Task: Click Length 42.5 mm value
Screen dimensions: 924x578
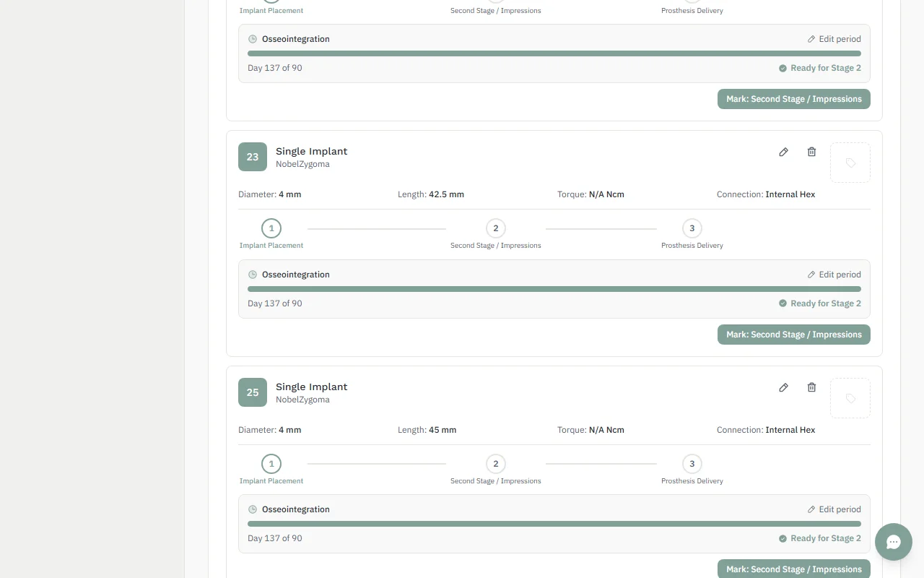Action: point(446,194)
